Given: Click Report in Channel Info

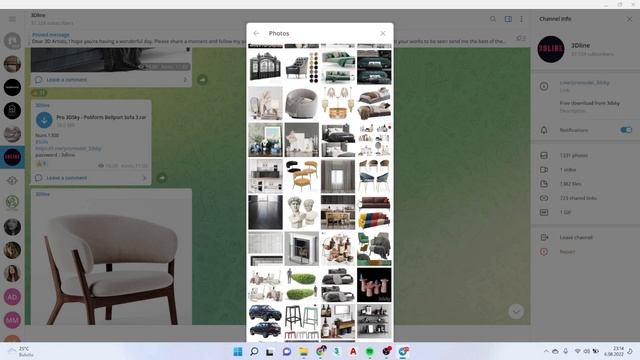Looking at the screenshot, I should coord(567,251).
